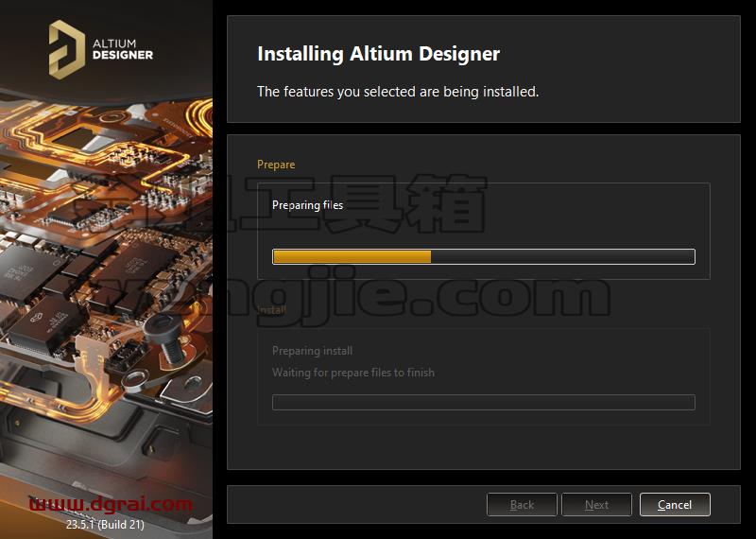756x539 pixels.
Task: Click the ALTIUM DESIGNER brand name text
Action: [x=123, y=49]
